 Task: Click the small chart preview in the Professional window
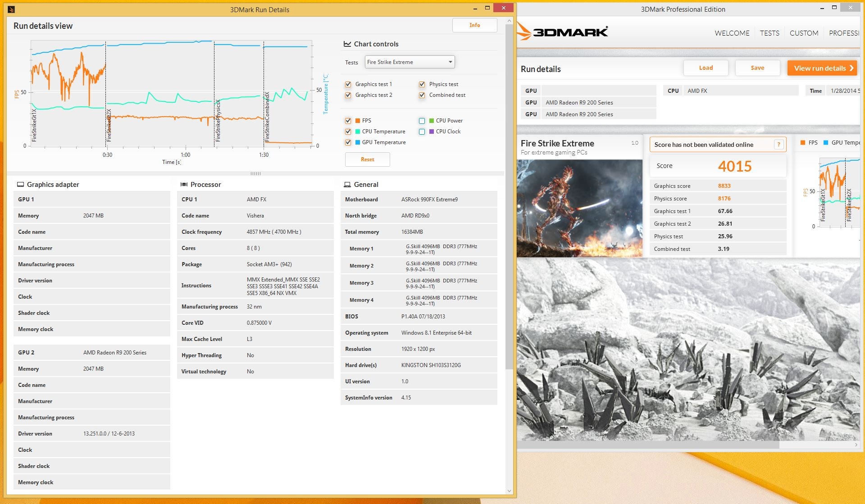tap(839, 193)
